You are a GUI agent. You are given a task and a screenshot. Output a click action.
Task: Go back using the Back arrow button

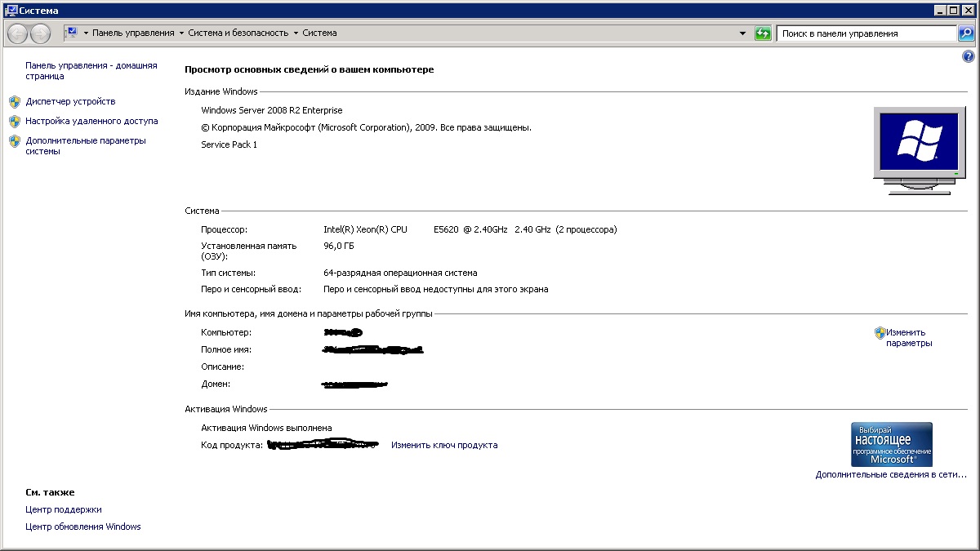[18, 33]
